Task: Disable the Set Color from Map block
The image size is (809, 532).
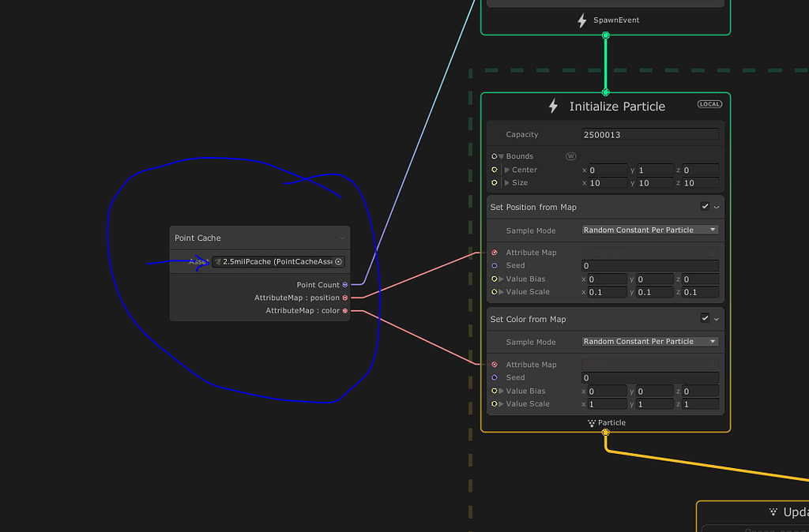Action: 707,318
